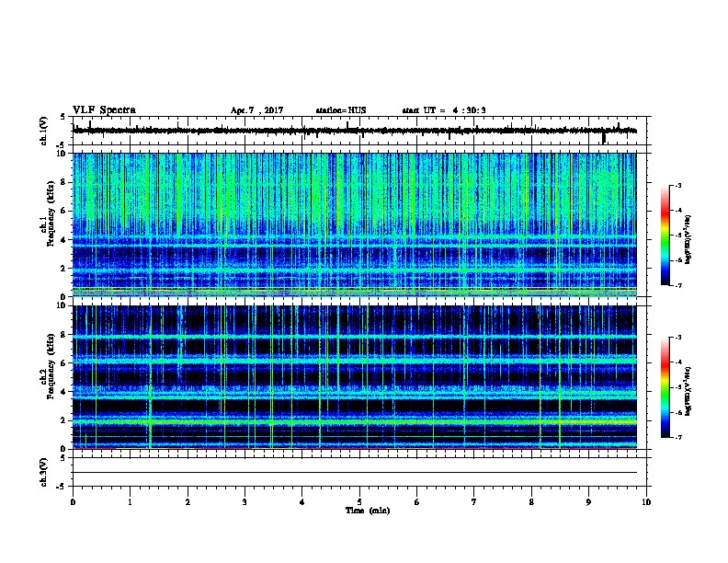Click the time axis tick label "7"
The height and width of the screenshot is (563, 728).
474,502
